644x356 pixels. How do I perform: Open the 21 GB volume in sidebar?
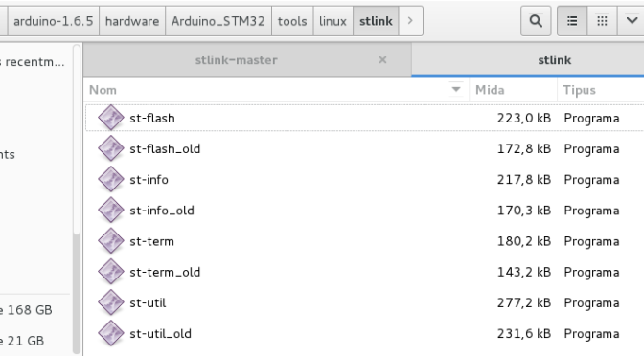(x=22, y=341)
